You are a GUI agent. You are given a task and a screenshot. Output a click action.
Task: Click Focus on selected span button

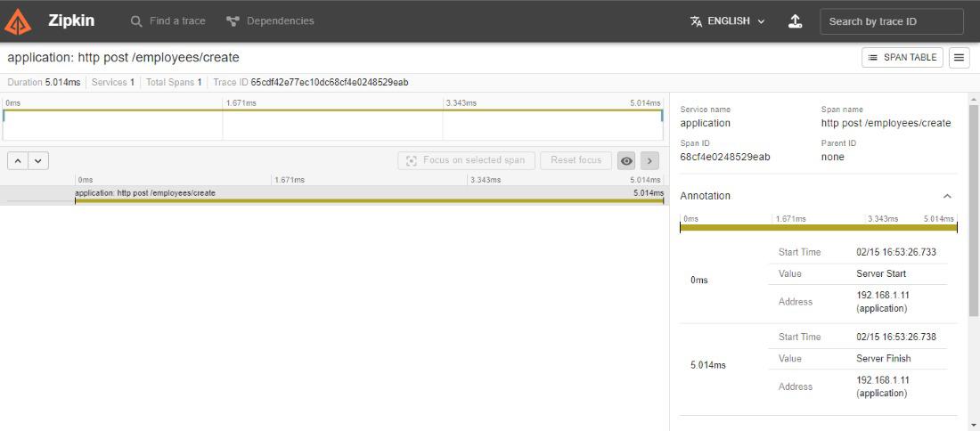click(x=466, y=160)
